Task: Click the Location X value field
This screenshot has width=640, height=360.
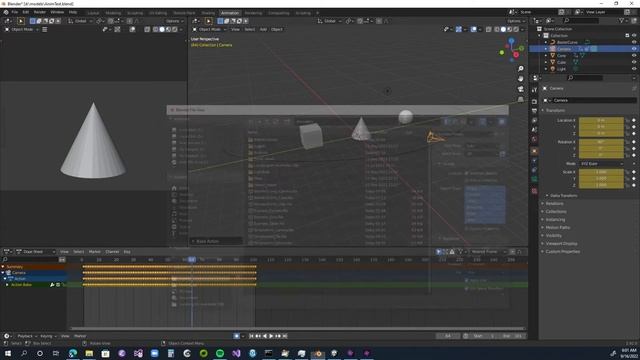Action: [x=601, y=120]
